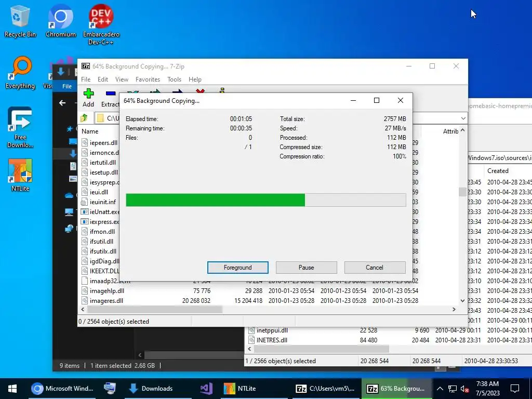Click the 7-Zip Extract toolbar button

[110, 98]
